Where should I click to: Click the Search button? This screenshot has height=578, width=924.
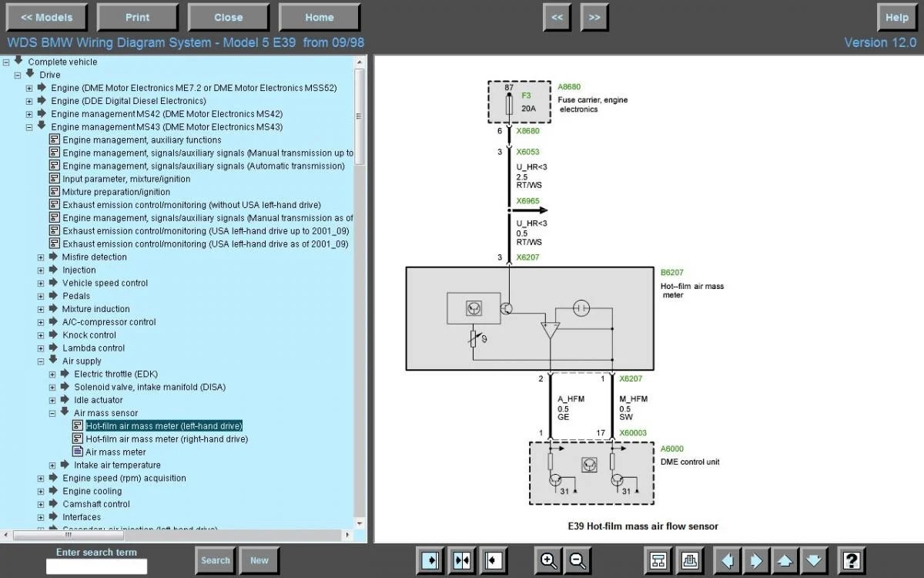click(x=216, y=560)
